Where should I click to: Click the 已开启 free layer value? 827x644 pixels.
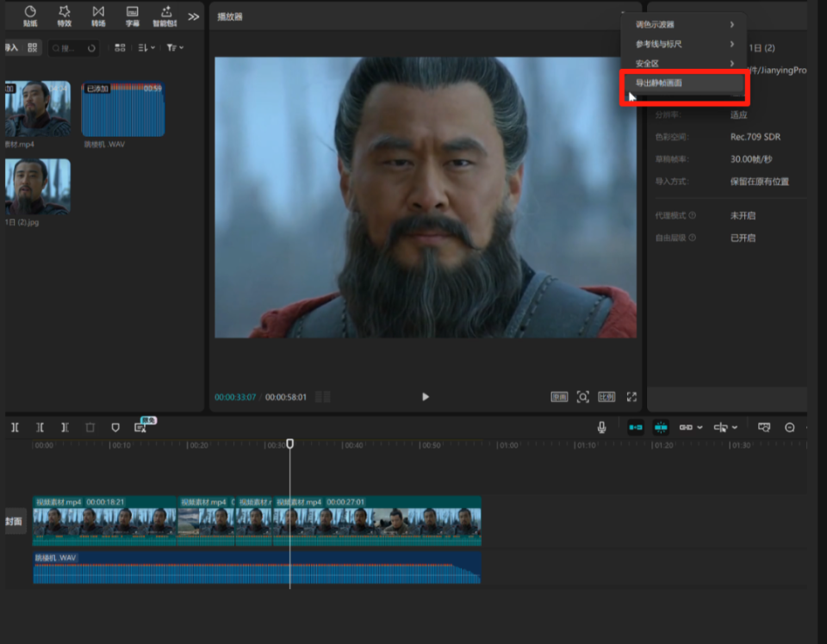pyautogui.click(x=743, y=238)
